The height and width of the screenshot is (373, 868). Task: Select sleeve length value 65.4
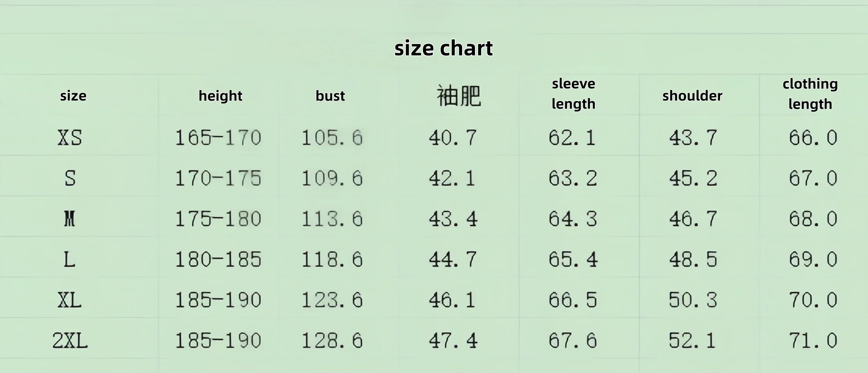pyautogui.click(x=573, y=259)
